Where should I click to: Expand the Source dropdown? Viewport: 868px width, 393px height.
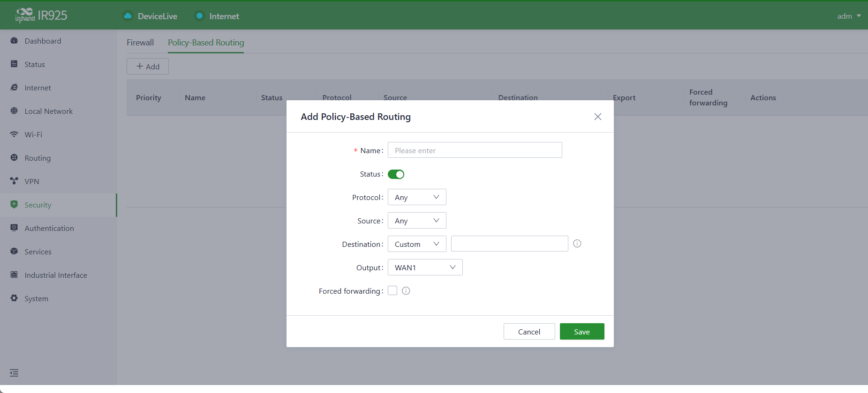417,221
